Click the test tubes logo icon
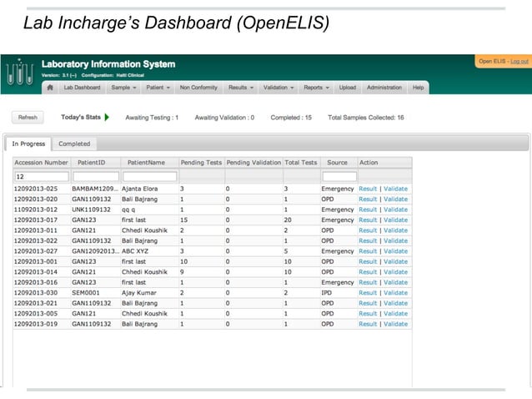 click(18, 74)
